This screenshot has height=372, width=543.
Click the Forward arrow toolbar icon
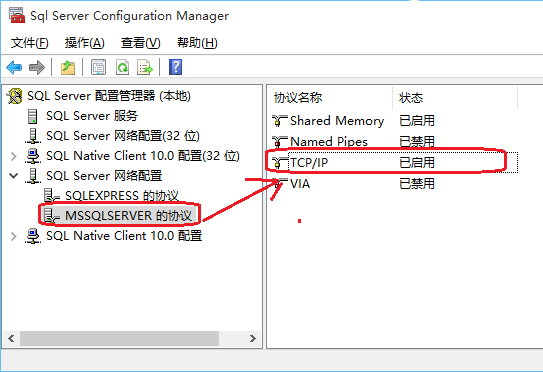(37, 67)
